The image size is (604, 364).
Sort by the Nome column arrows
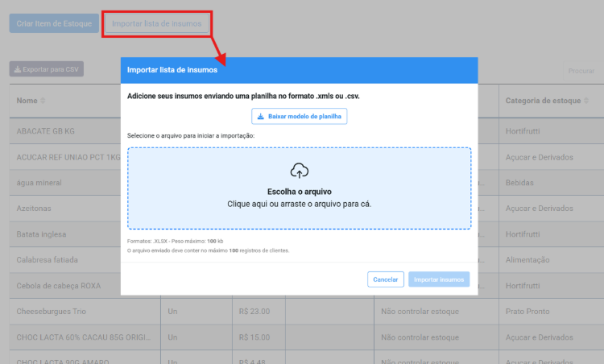click(43, 101)
